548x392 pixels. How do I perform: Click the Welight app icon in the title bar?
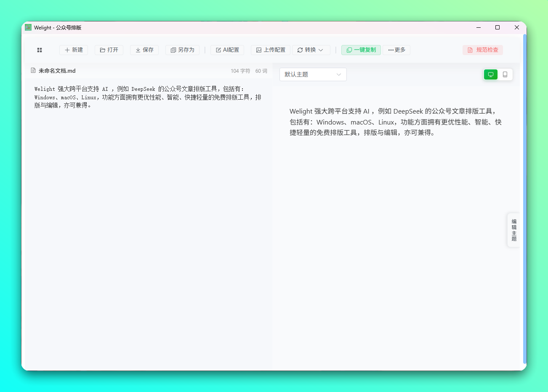pyautogui.click(x=28, y=27)
